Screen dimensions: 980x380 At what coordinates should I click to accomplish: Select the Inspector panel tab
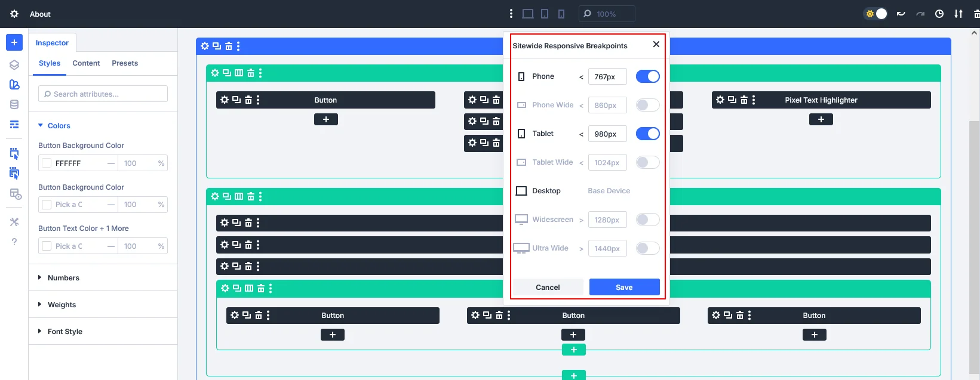(52, 43)
